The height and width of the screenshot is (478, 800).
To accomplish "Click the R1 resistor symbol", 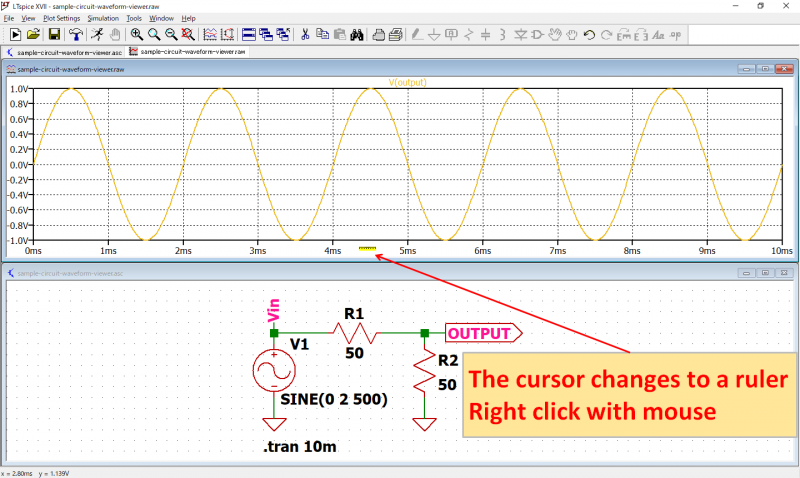I will click(x=355, y=333).
